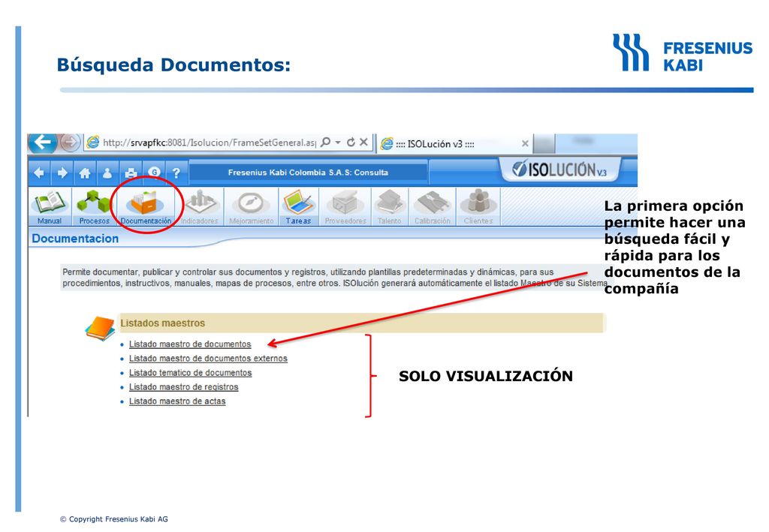This screenshot has height=532, width=769.
Task: Open a new blank browser tab
Action: (x=544, y=143)
